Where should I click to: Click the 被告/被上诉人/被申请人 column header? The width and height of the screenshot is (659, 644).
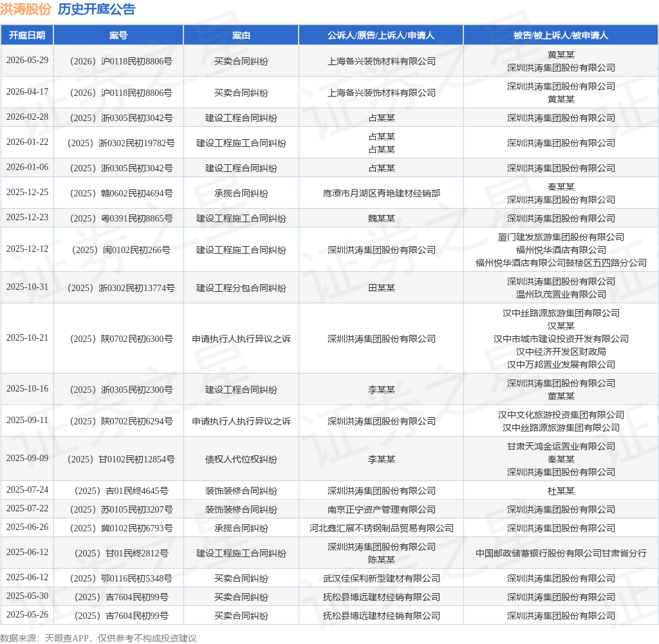pos(561,35)
